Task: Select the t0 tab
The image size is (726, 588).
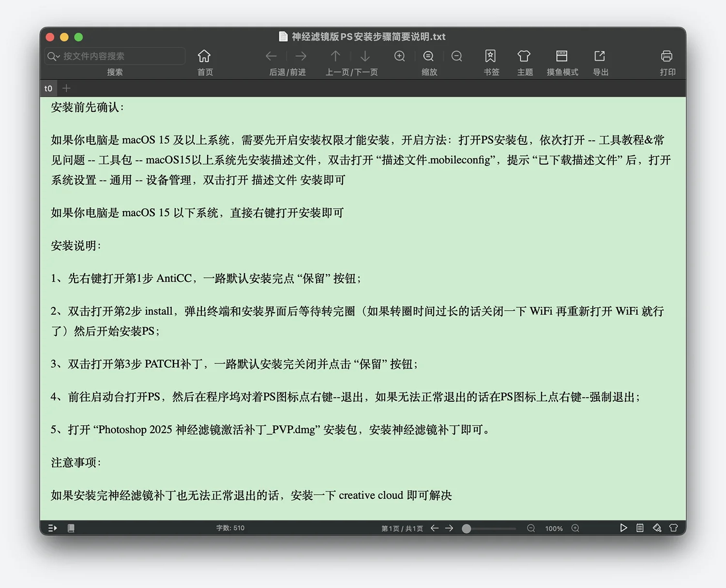Action: click(x=48, y=89)
